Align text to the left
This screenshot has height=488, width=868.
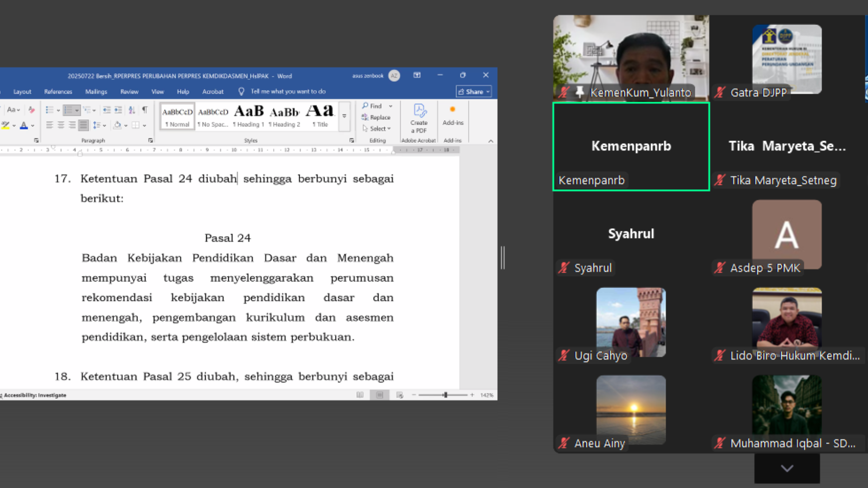click(50, 125)
